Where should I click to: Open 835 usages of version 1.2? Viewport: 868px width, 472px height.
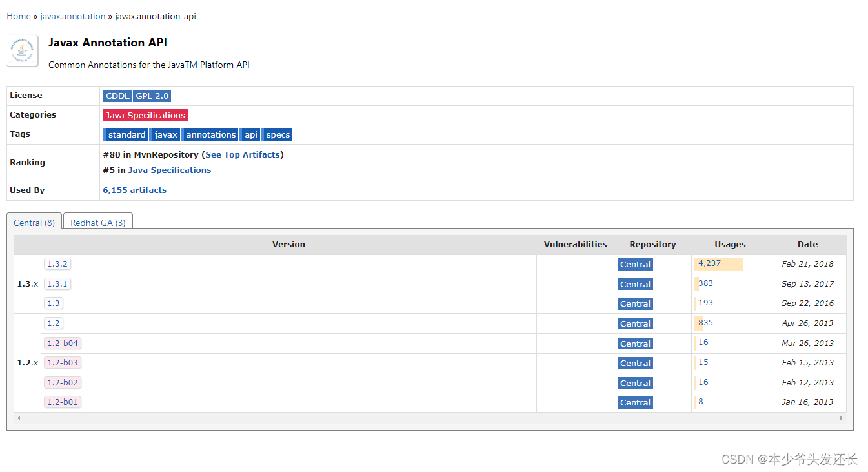[x=705, y=322]
